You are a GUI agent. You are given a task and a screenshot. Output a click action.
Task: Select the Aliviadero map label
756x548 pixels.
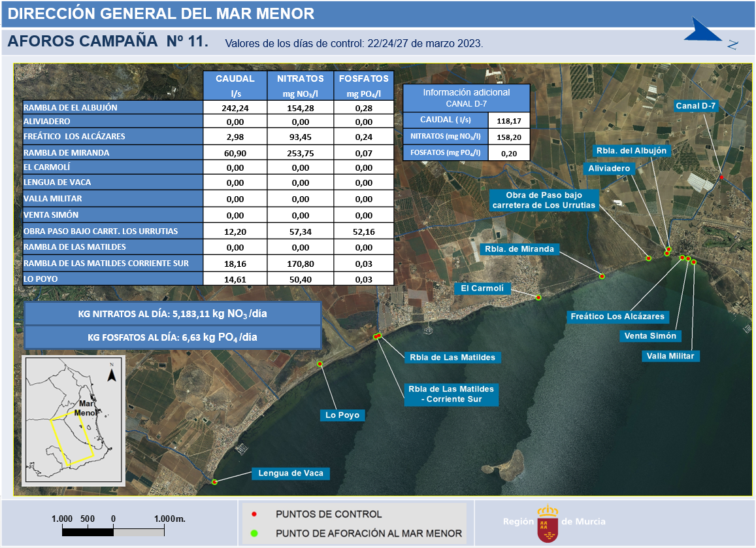click(609, 168)
